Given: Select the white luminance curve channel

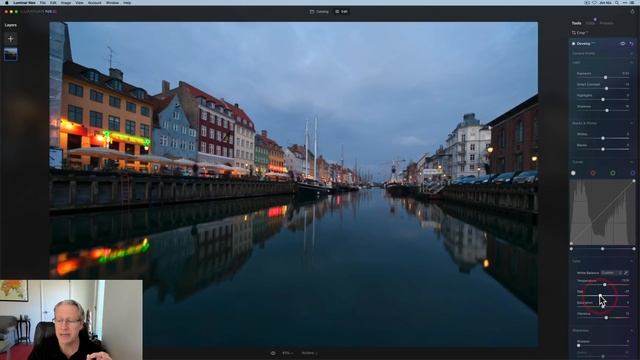Looking at the screenshot, I should [573, 173].
